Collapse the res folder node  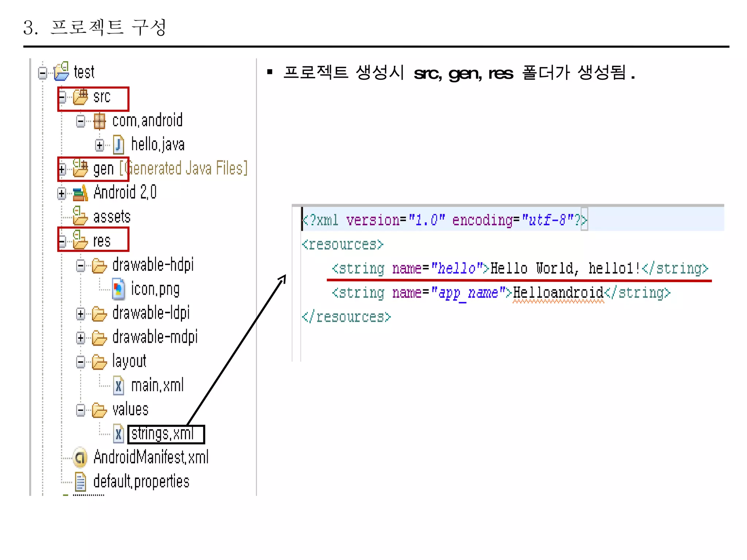tap(62, 241)
